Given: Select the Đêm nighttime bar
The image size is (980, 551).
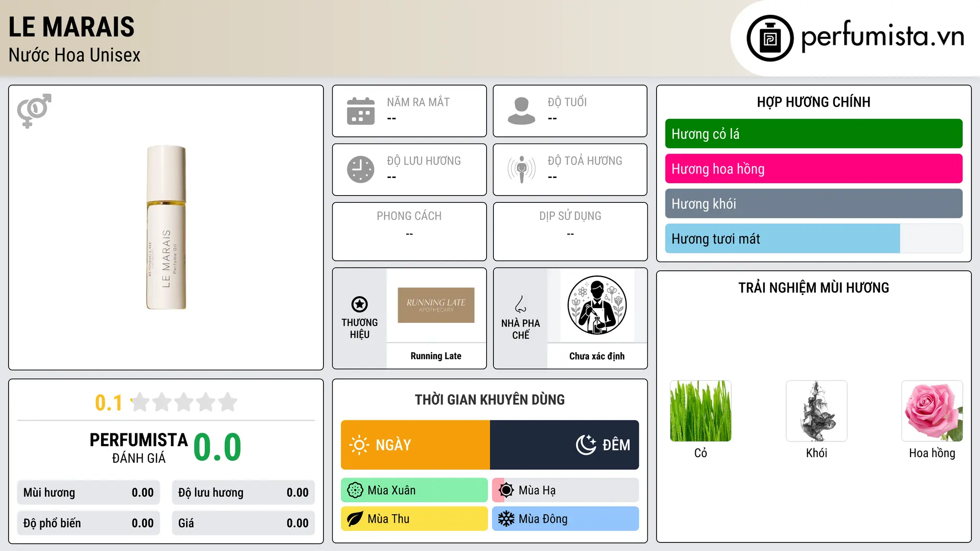Looking at the screenshot, I should pos(565,445).
